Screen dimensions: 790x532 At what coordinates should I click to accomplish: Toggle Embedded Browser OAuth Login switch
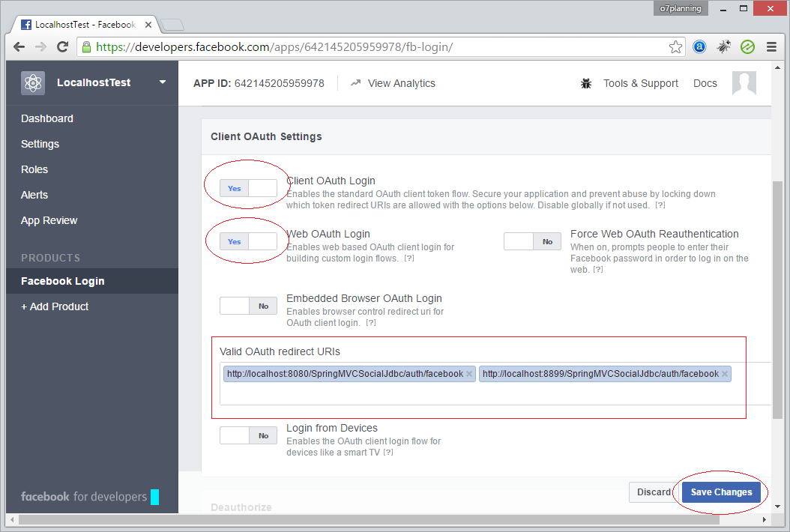[248, 306]
